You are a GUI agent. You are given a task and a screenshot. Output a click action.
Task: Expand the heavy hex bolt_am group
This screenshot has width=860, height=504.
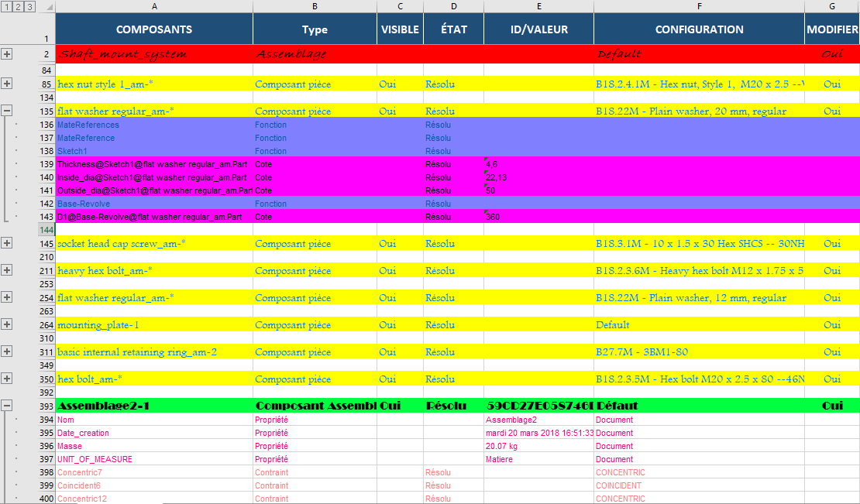7,270
